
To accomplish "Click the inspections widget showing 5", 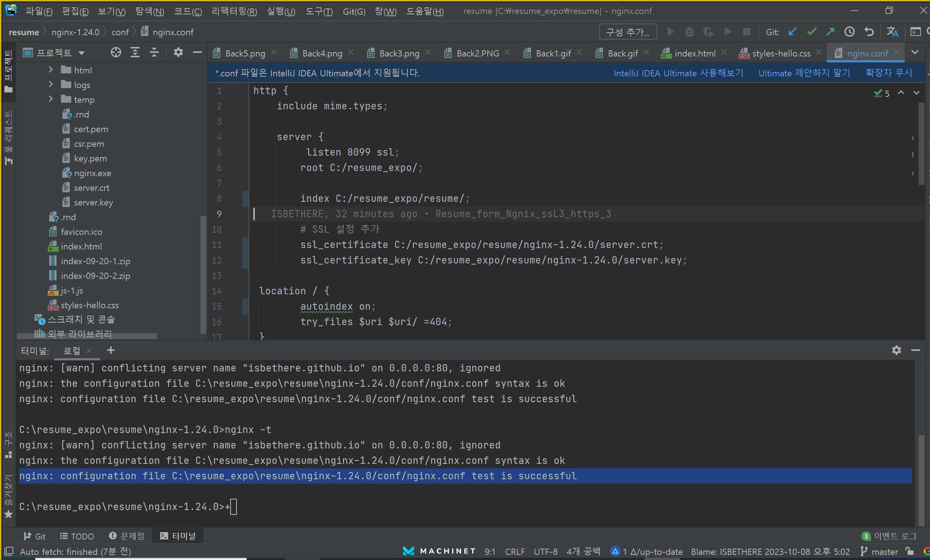I will click(x=882, y=93).
